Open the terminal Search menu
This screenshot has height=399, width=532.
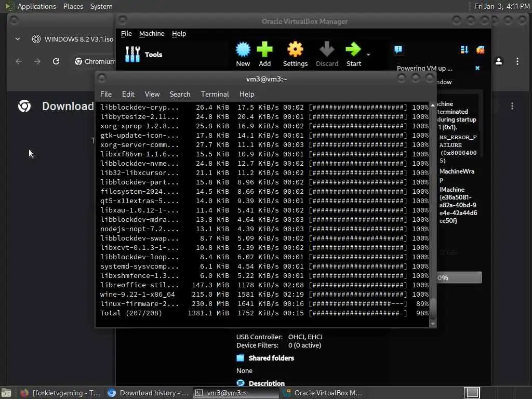point(180,94)
